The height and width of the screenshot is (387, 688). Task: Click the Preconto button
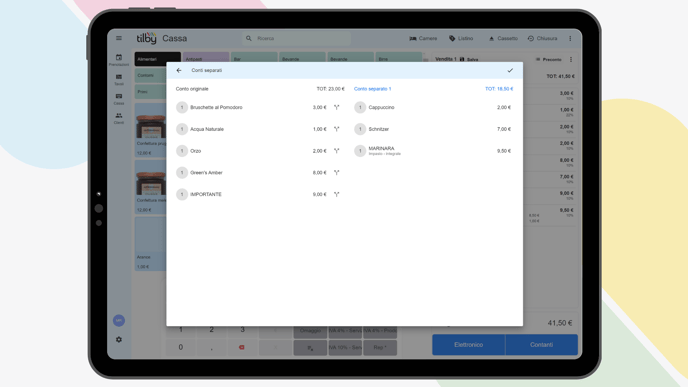point(548,59)
